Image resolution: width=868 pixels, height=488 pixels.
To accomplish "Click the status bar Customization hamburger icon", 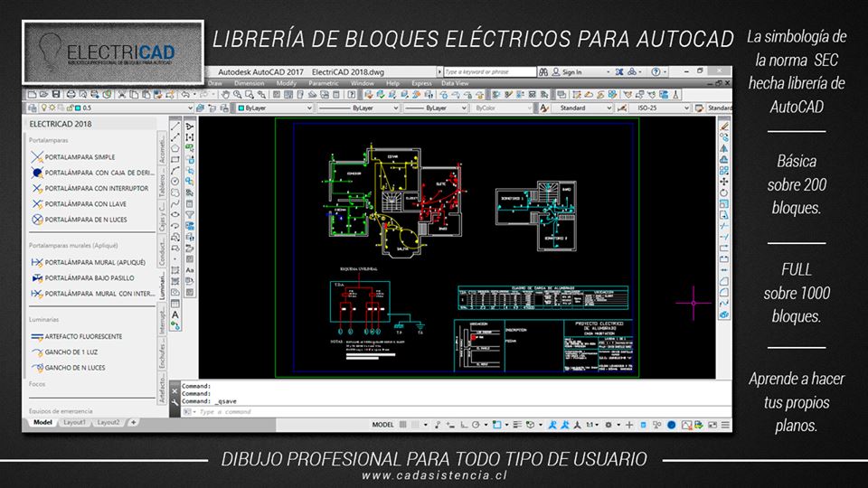I will pos(725,425).
